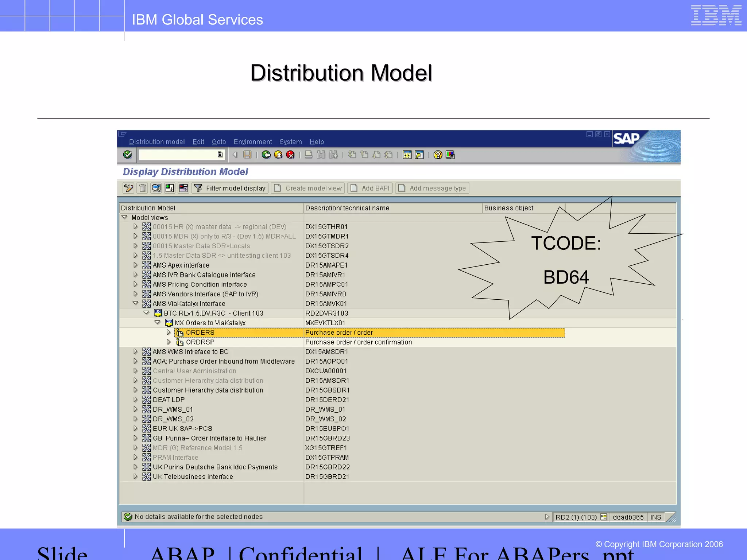
Task: Select UK Purina Deutsche Bank Idoc Payments
Action: click(215, 467)
